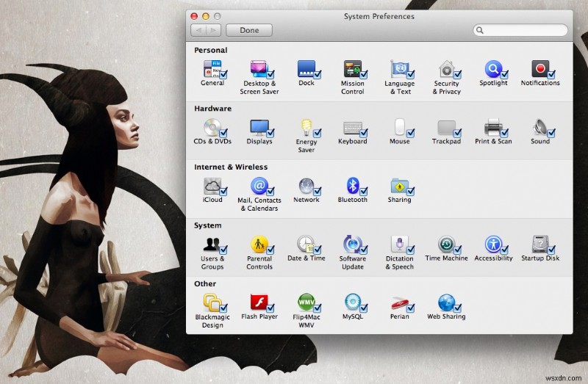This screenshot has height=384, width=588.
Task: Open the Security & Privacy icon
Action: point(446,69)
